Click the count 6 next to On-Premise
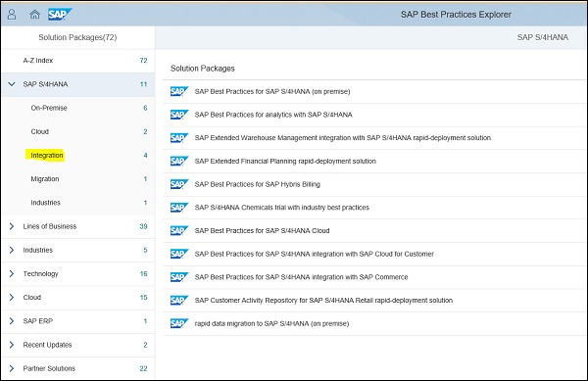588x381 pixels. pyautogui.click(x=145, y=108)
